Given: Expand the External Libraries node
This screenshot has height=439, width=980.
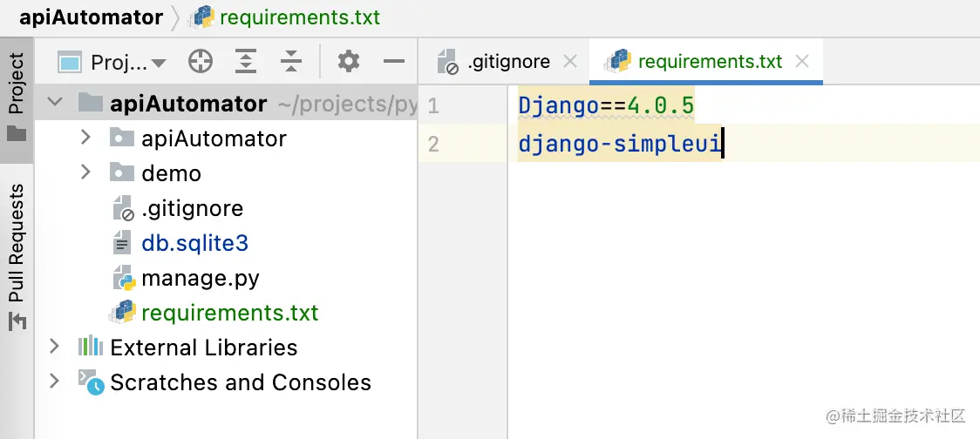Looking at the screenshot, I should 54,346.
